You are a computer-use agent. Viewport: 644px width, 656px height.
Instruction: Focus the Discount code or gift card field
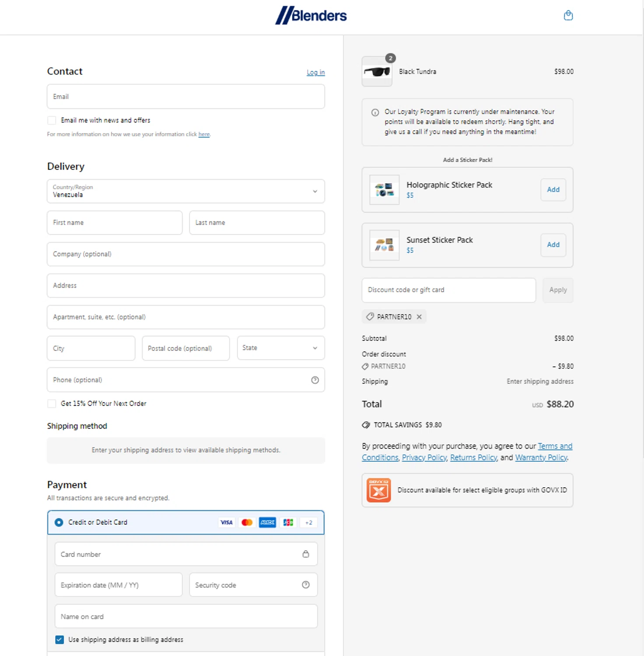[x=449, y=290]
